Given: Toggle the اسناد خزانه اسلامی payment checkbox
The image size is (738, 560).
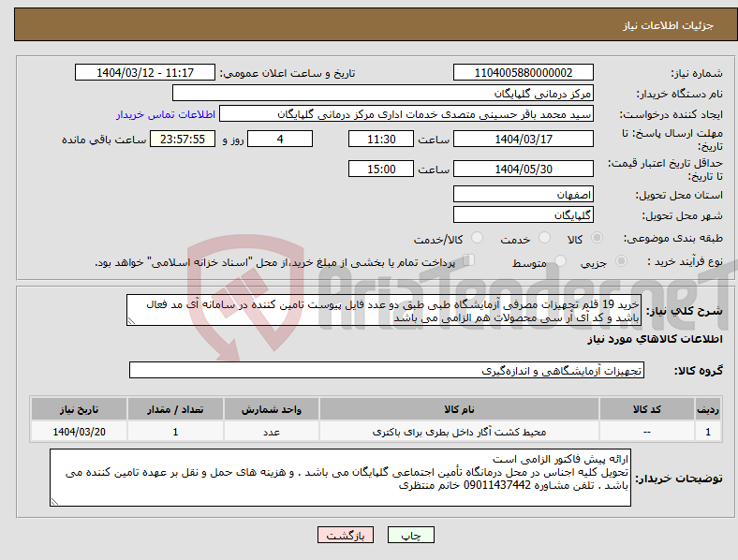Looking at the screenshot, I should pos(469,260).
